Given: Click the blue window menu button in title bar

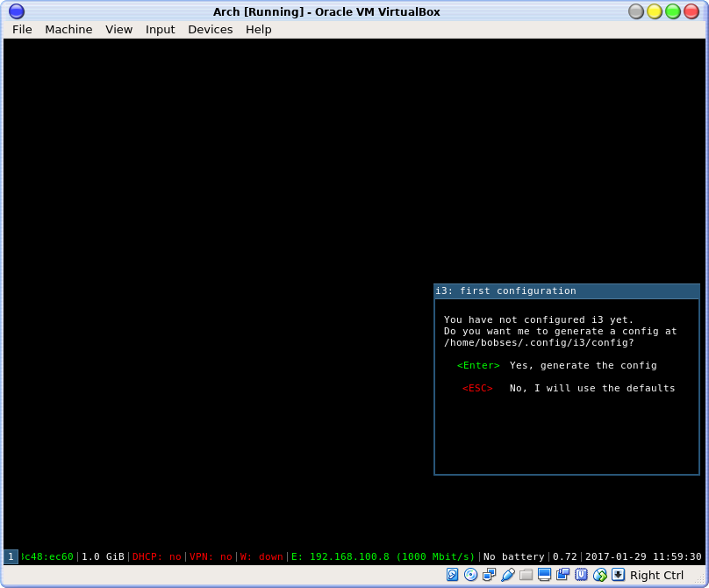Looking at the screenshot, I should (x=17, y=11).
